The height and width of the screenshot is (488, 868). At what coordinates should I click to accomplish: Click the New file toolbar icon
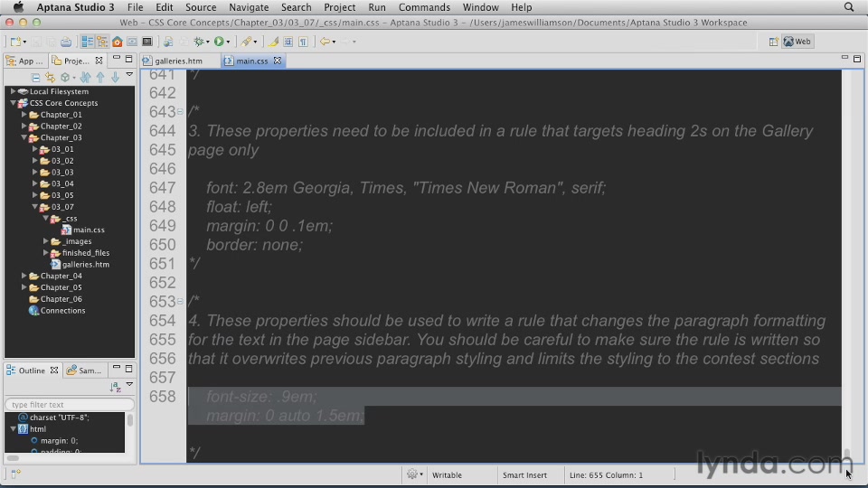click(15, 42)
